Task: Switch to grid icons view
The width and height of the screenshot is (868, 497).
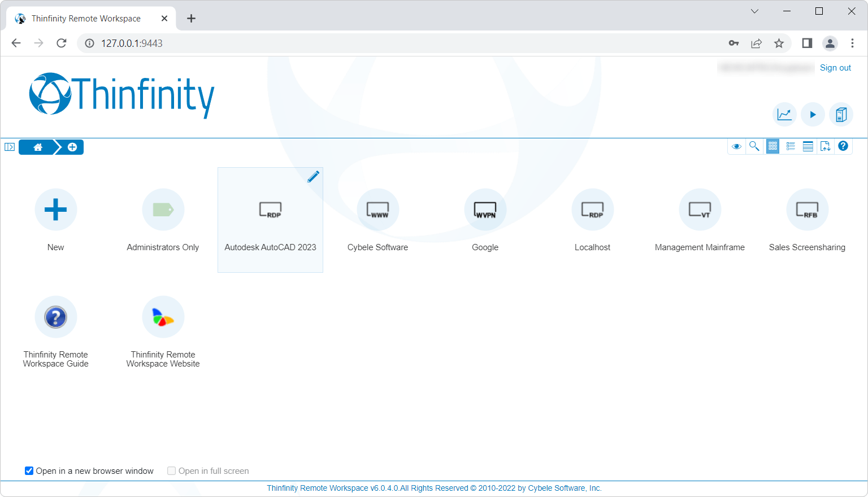Action: pos(772,146)
